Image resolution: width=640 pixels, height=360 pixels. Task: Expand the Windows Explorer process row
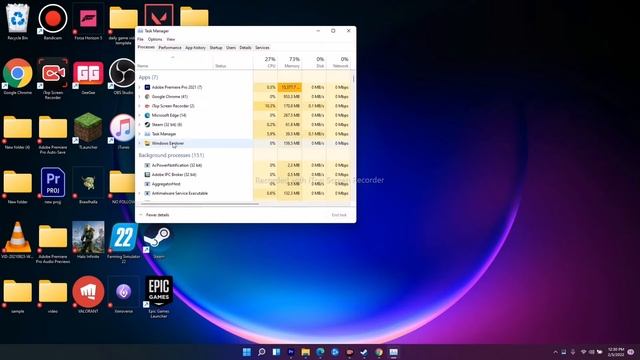coord(140,143)
